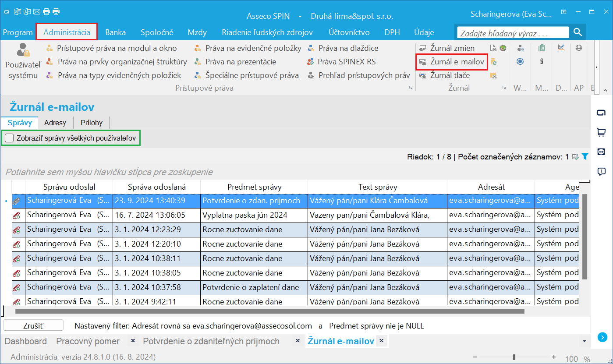Click the user with clock icon
Viewport: 613px width, 364px height.
coord(520,48)
